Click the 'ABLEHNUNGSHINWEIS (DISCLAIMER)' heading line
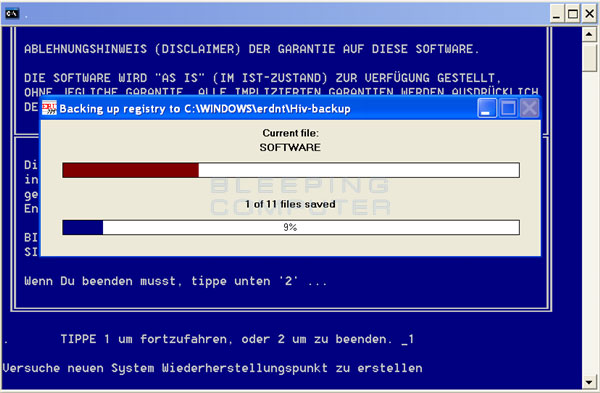Image resolution: width=600 pixels, height=393 pixels. tap(251, 49)
